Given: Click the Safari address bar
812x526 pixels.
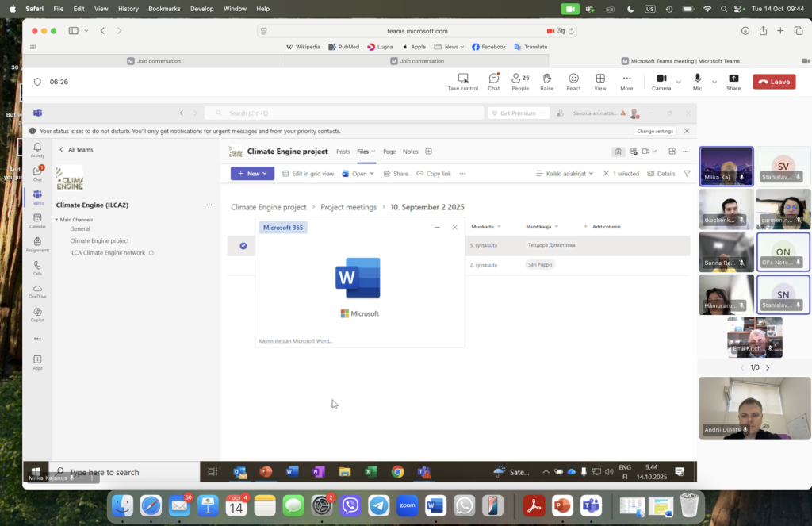Looking at the screenshot, I should (417, 31).
